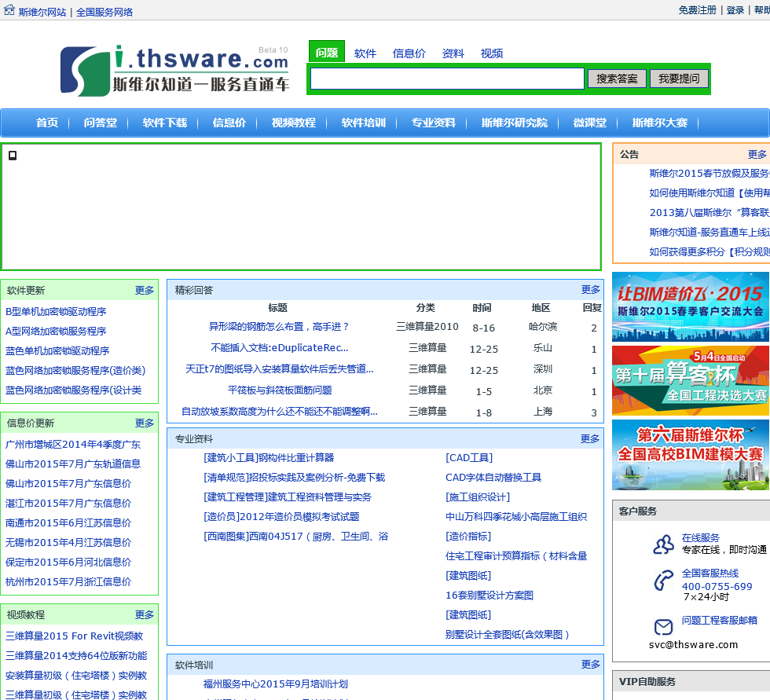Click the home icon beside 斯维尔网站
The width and height of the screenshot is (770, 700).
click(x=9, y=10)
